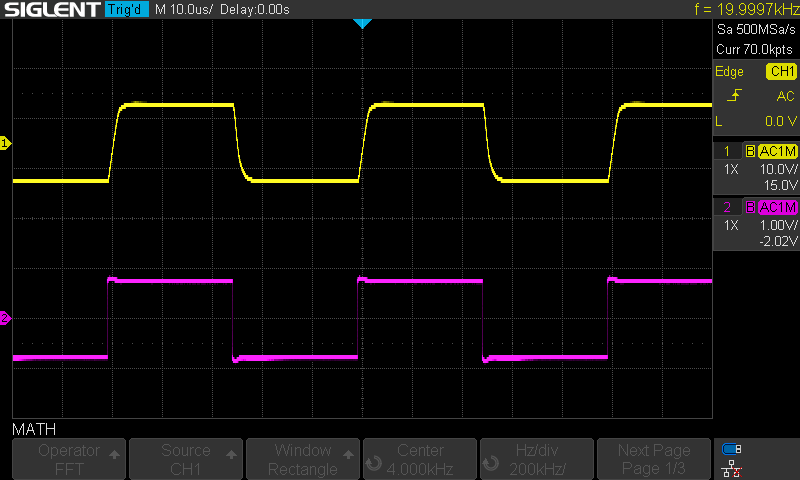Click channel 2 1.00V/ scale value
The width and height of the screenshot is (800, 480).
(x=779, y=225)
